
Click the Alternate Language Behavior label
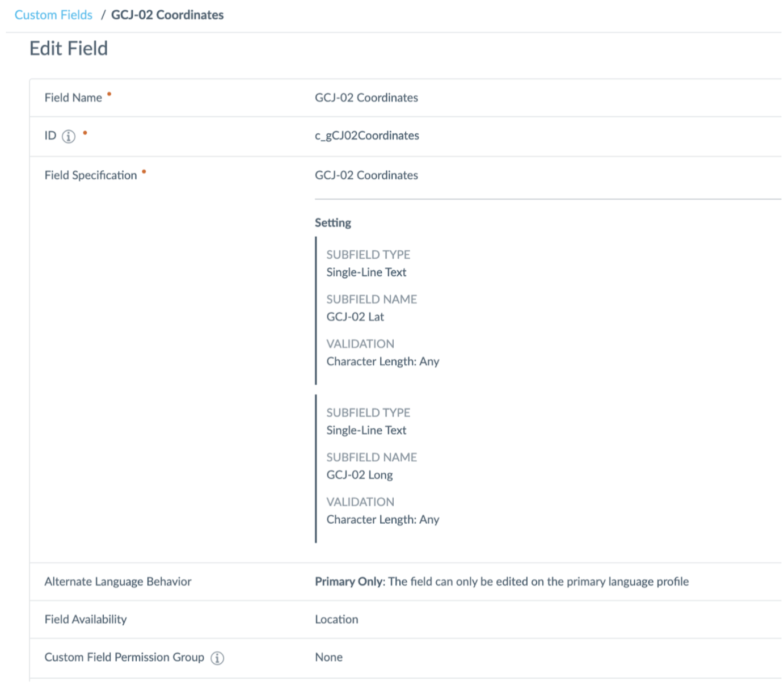coord(118,582)
